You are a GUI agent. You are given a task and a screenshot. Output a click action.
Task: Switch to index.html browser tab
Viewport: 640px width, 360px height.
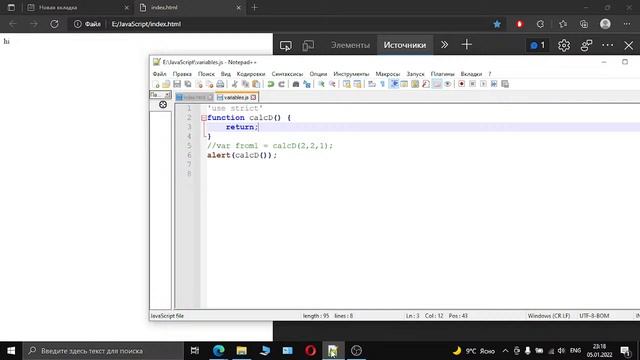coord(189,7)
